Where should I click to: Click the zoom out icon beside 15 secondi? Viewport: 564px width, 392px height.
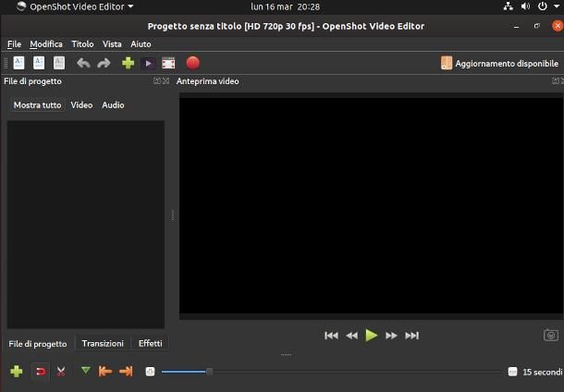[512, 372]
